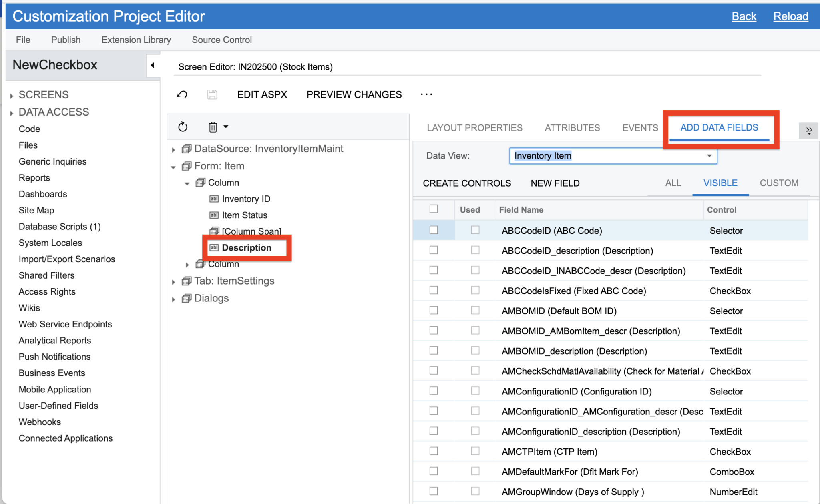
Task: Open the Publish menu
Action: (x=65, y=40)
